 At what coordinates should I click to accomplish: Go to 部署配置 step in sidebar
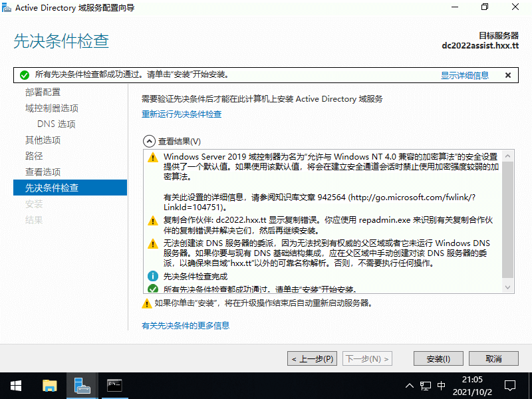(43, 92)
